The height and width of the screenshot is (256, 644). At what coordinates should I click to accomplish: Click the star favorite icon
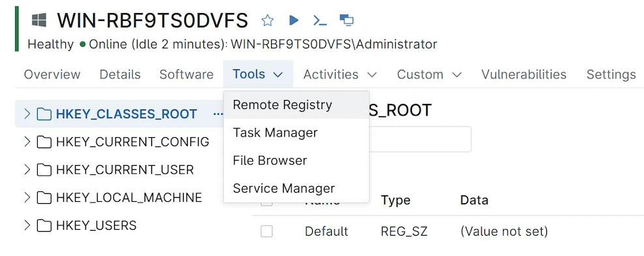268,20
